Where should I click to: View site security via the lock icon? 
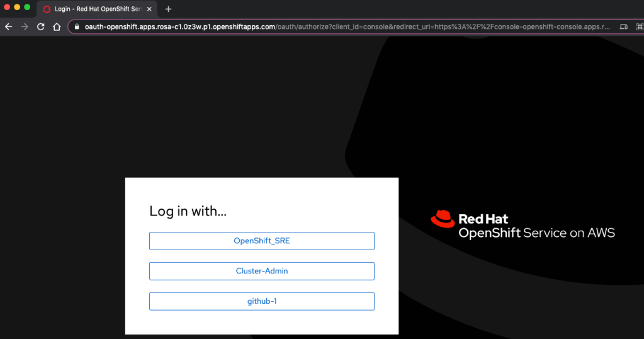(x=77, y=27)
